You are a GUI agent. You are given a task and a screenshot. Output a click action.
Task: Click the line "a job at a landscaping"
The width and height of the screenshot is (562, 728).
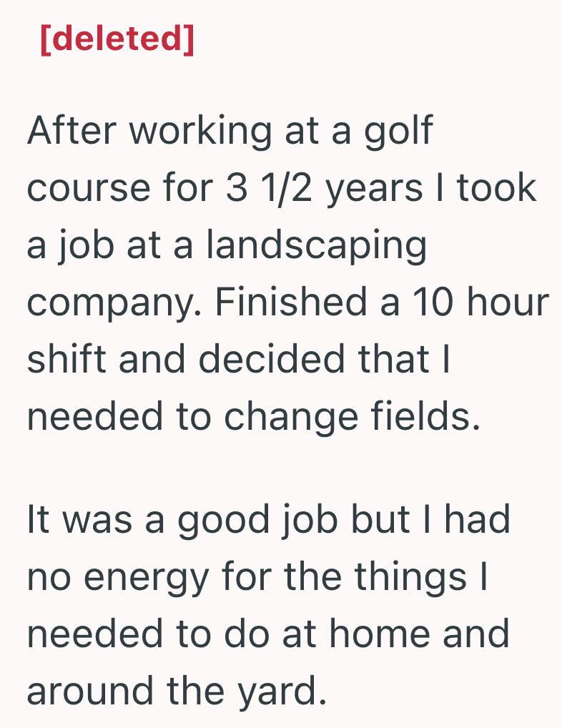(x=227, y=245)
